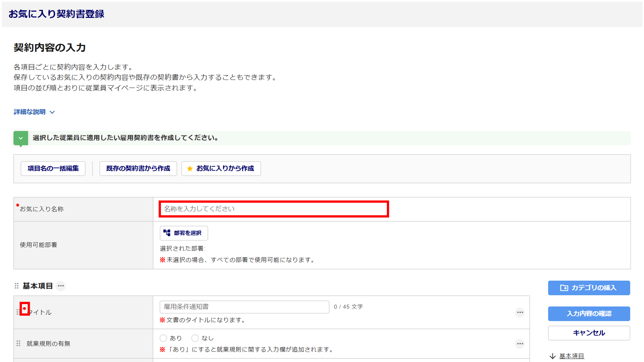Select the なし radio button
Image resolution: width=644 pixels, height=362 pixels.
pos(195,338)
